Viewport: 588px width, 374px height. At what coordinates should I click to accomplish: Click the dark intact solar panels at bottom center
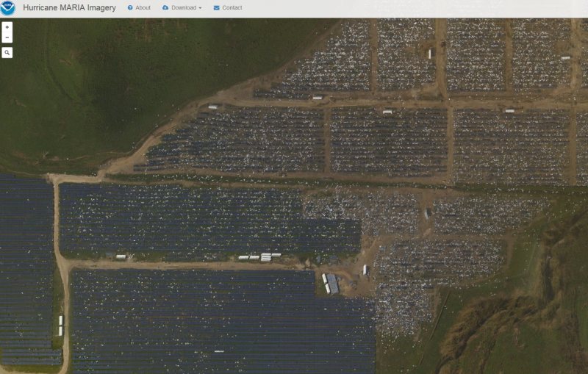(220, 323)
